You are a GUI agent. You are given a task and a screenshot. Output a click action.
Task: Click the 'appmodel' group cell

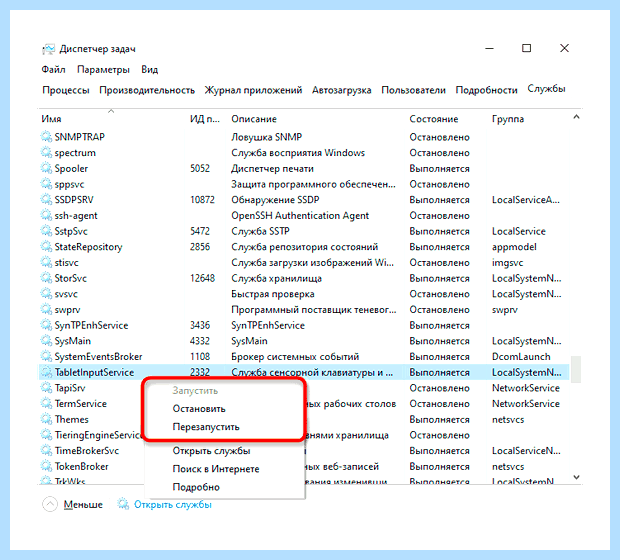point(514,247)
